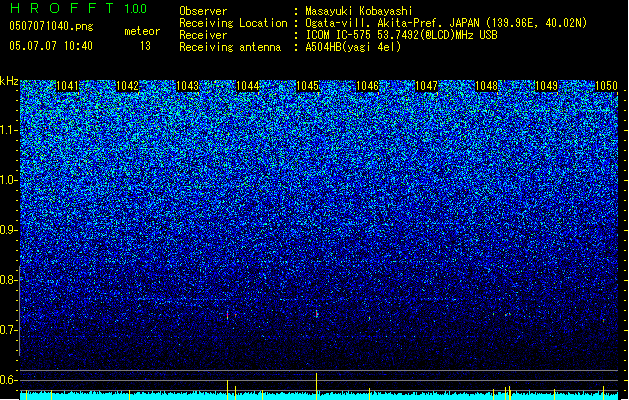Screen dimensions: 629x400
Task: Click the 1041 time marker
Action: [67, 86]
